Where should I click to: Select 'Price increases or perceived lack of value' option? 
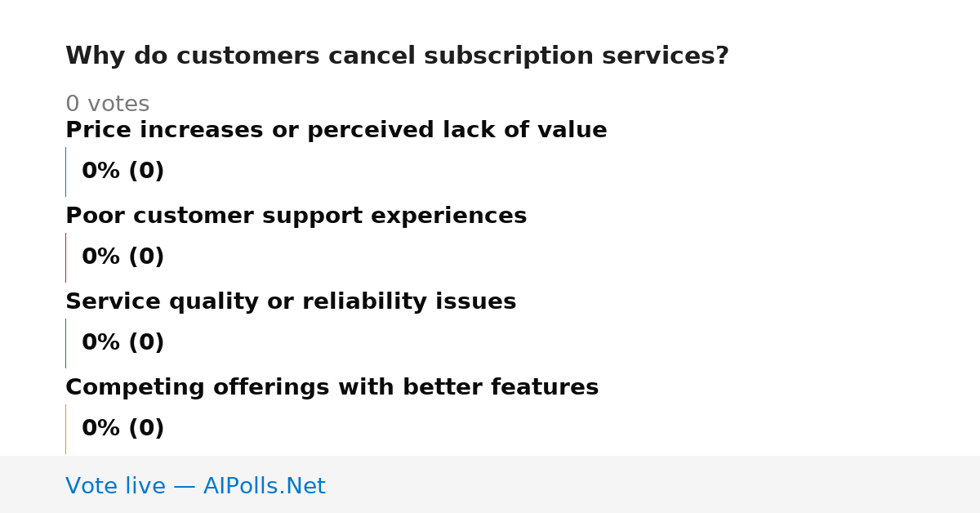tap(336, 131)
